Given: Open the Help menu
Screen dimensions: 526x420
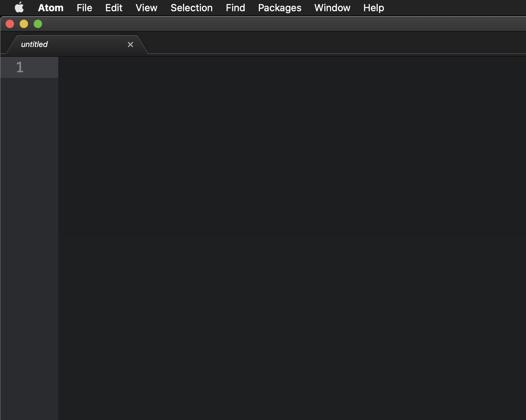Looking at the screenshot, I should (373, 8).
